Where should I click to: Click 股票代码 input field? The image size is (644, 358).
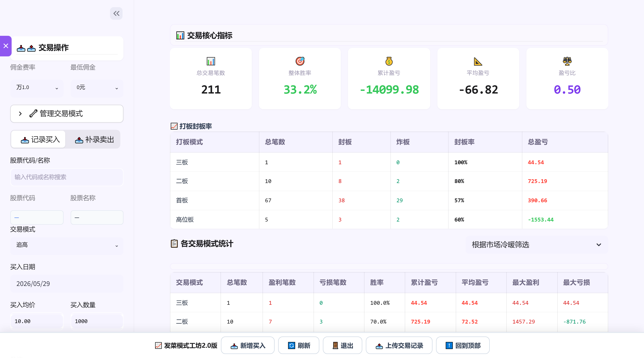[37, 217]
